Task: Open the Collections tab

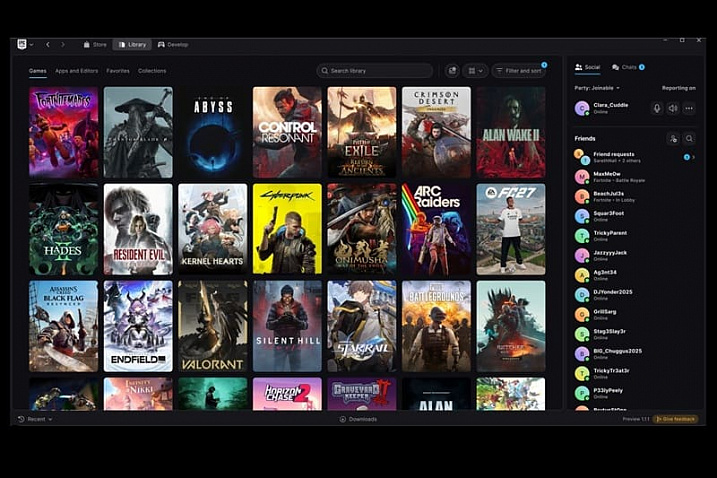Action: click(x=152, y=71)
